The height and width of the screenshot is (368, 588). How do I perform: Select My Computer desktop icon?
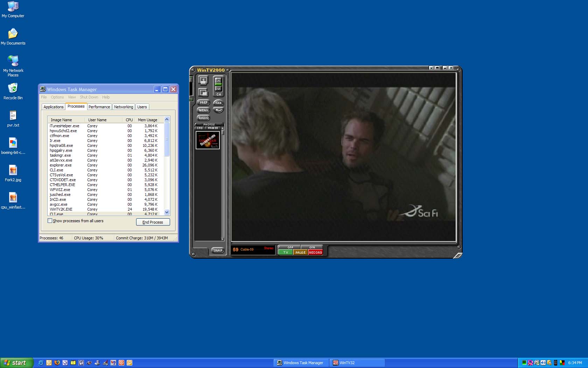click(13, 9)
